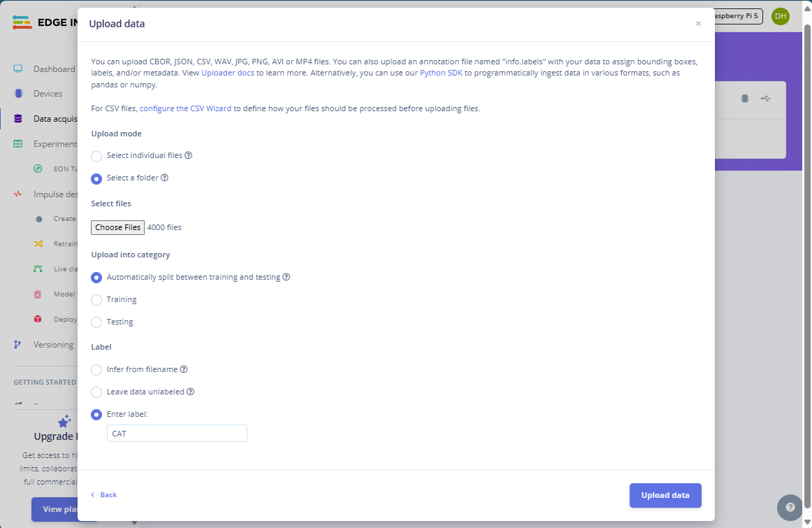Screen dimensions: 812x528
Task: Click help icon beside Automatically split option
Action: pyautogui.click(x=287, y=277)
